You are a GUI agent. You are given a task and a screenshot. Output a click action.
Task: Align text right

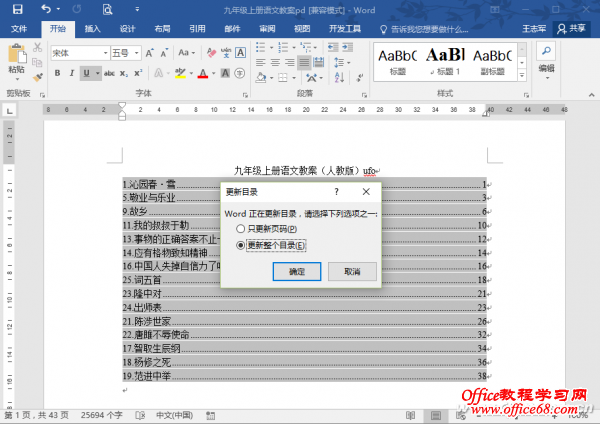coord(290,62)
